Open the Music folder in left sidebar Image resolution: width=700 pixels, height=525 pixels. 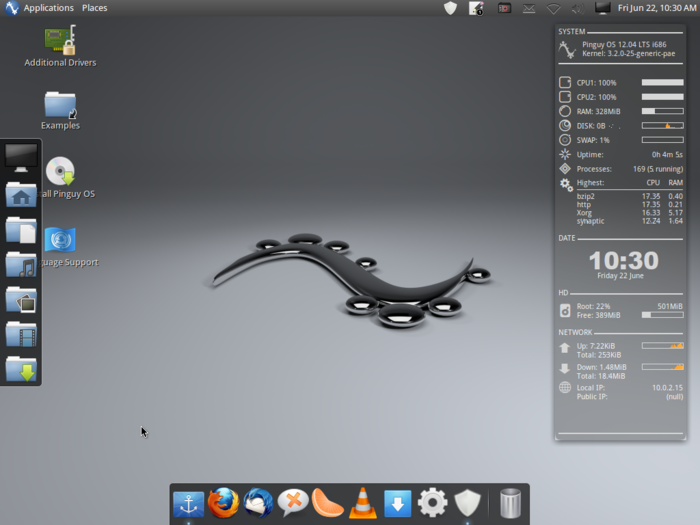click(x=21, y=265)
